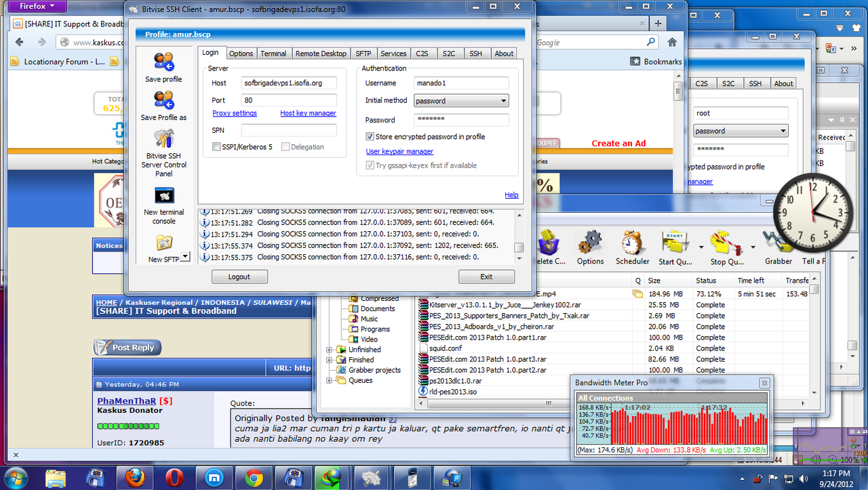
Task: Click the Delete Completed toolbar icon
Action: tap(549, 242)
